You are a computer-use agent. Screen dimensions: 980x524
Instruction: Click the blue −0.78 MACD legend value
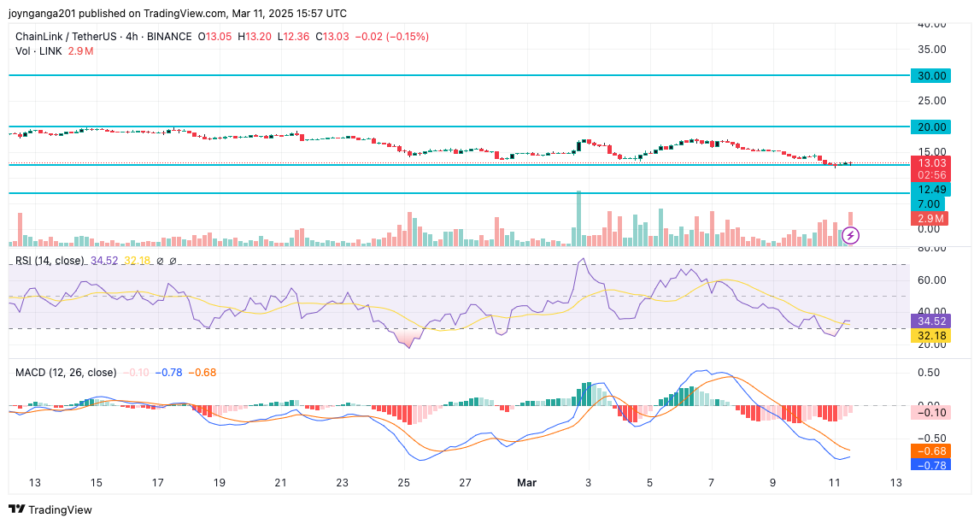tap(168, 373)
